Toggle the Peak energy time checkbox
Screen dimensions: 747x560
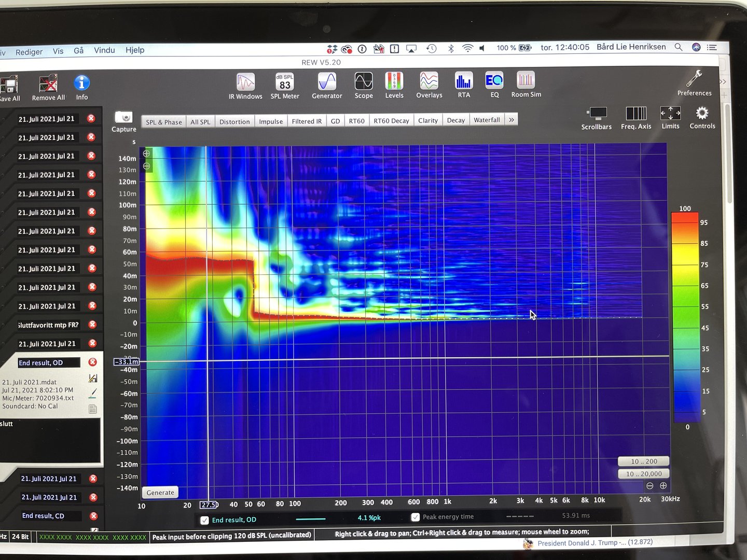coord(415,517)
